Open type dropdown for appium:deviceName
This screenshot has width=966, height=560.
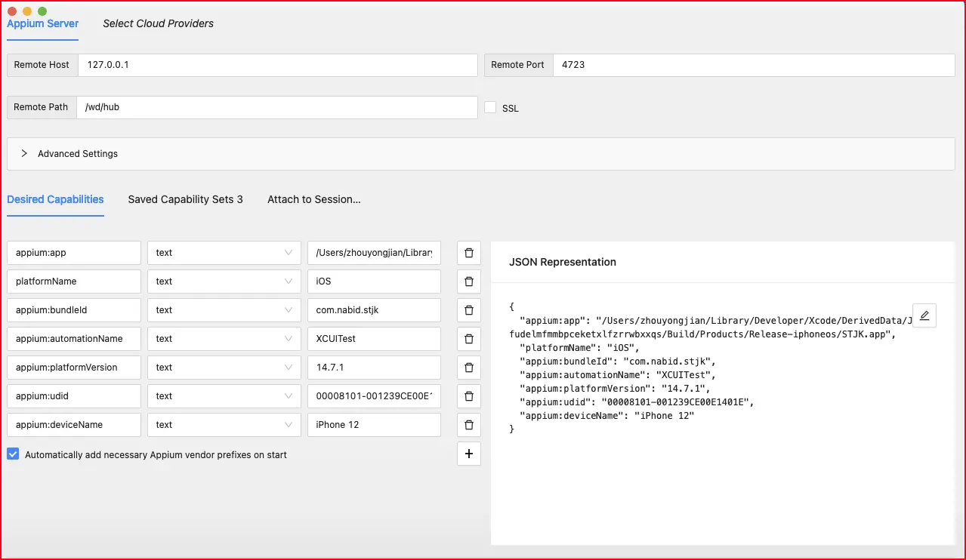pos(224,425)
